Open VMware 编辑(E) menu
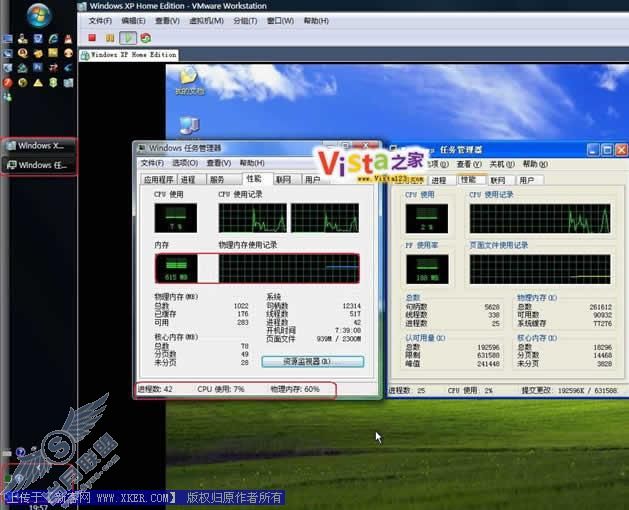 click(133, 21)
